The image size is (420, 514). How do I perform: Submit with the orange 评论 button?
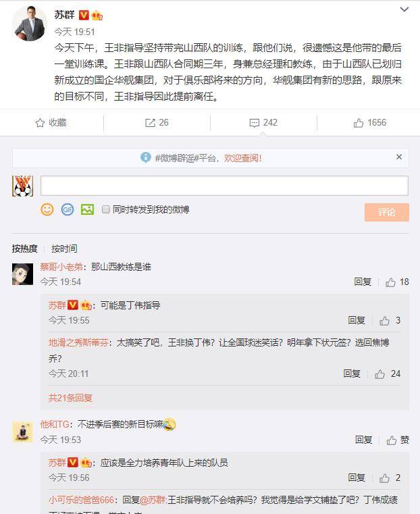pyautogui.click(x=387, y=212)
